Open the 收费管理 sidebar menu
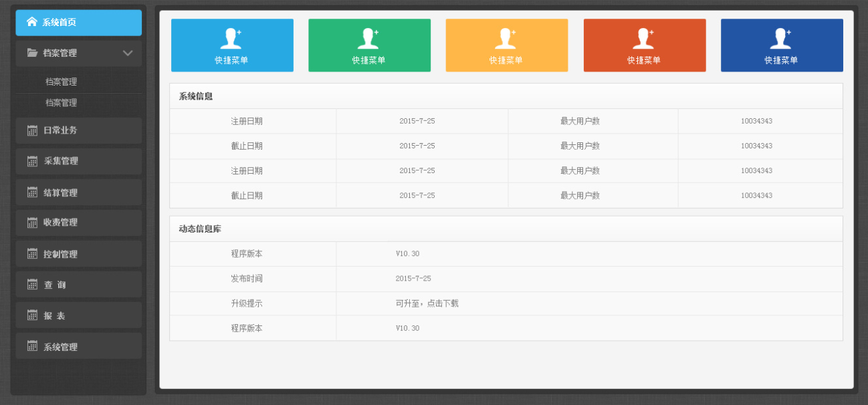 click(x=79, y=223)
